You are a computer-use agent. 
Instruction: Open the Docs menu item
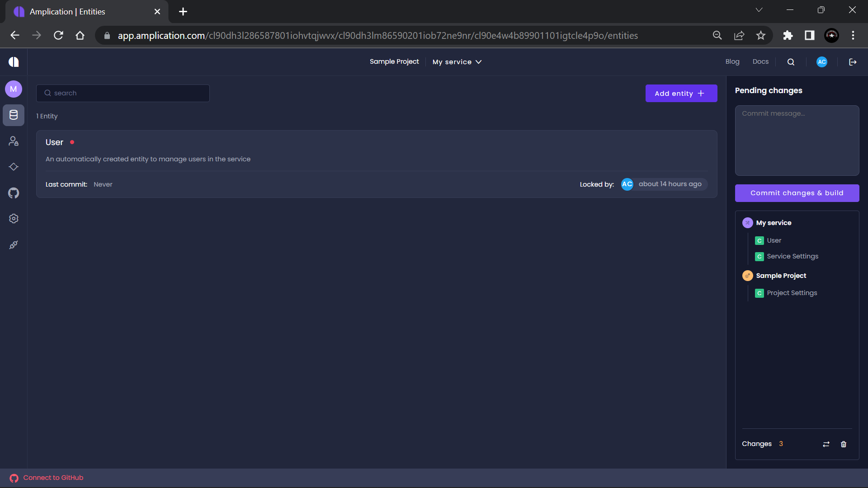[760, 61]
